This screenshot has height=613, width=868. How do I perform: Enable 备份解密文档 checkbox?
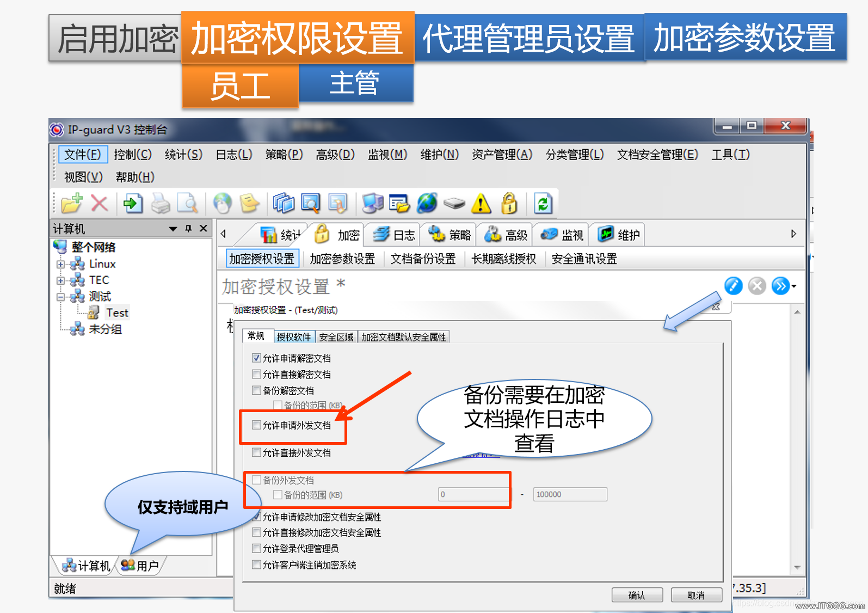coord(256,390)
